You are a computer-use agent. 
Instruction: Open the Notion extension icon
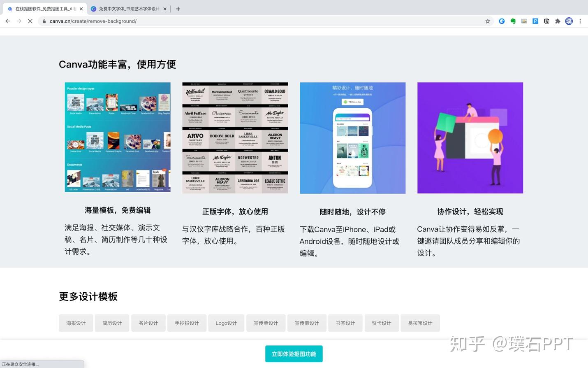546,21
